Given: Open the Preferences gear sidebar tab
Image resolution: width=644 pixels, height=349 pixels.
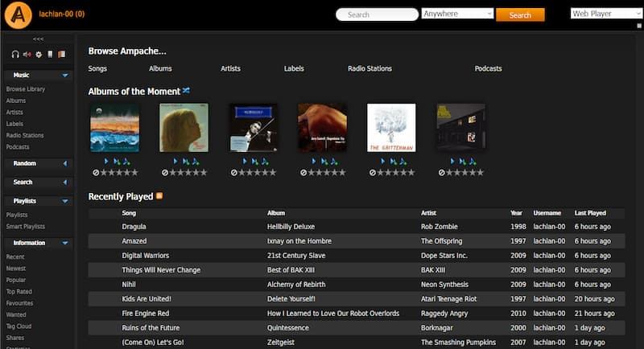Looking at the screenshot, I should pos(39,54).
